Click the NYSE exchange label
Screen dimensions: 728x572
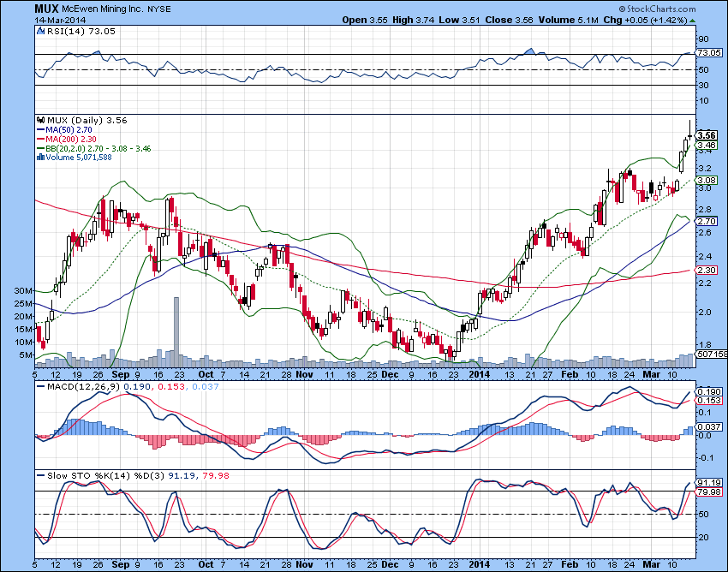coord(158,9)
